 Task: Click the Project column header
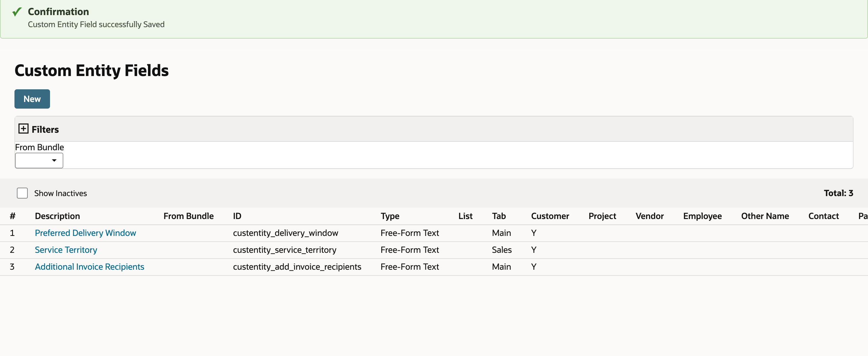coord(602,216)
